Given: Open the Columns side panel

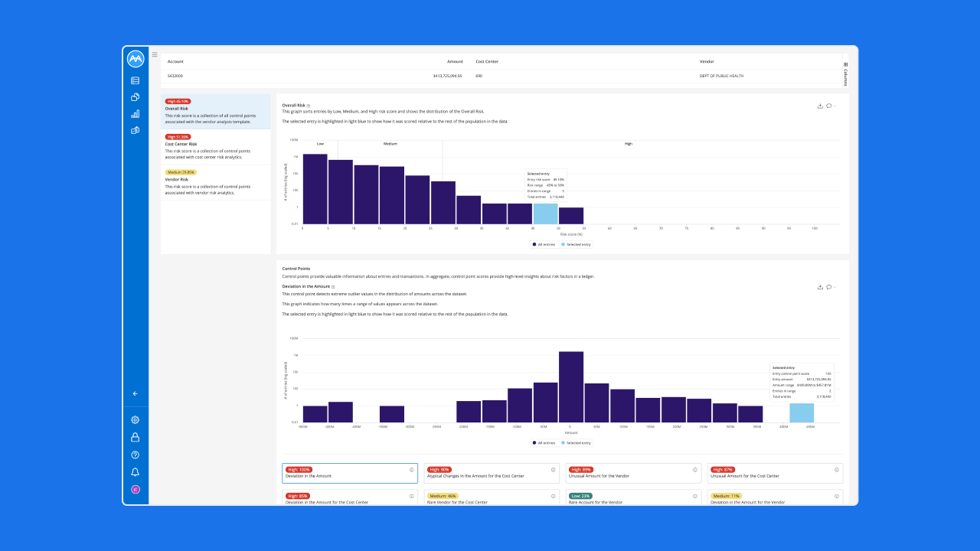Looking at the screenshot, I should (845, 73).
